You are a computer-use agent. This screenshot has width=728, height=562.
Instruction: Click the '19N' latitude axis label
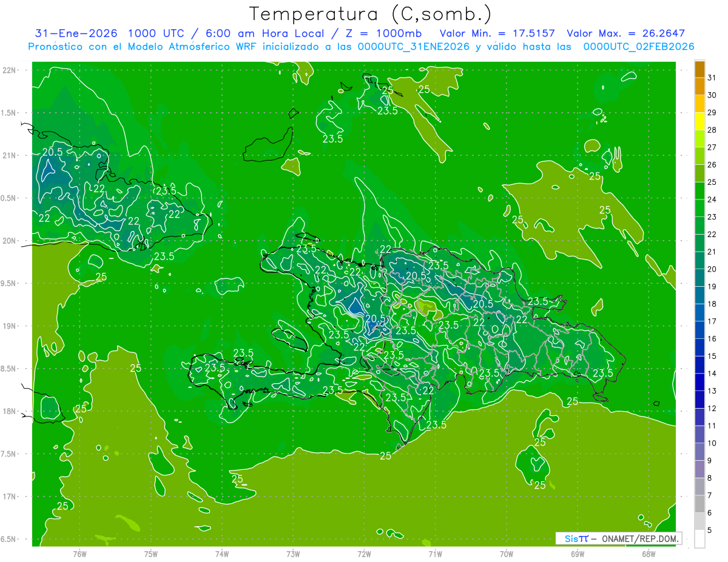[x=9, y=326]
